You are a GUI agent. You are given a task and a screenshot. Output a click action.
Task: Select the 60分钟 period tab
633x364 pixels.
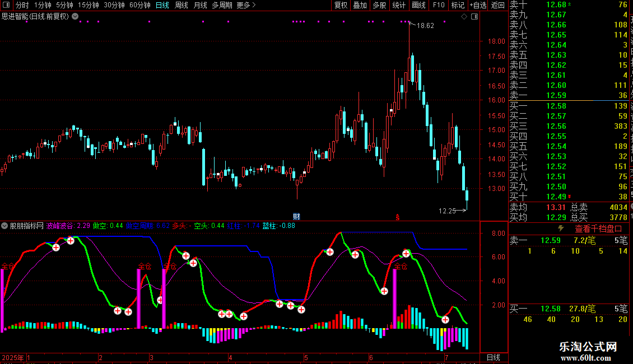(x=139, y=5)
